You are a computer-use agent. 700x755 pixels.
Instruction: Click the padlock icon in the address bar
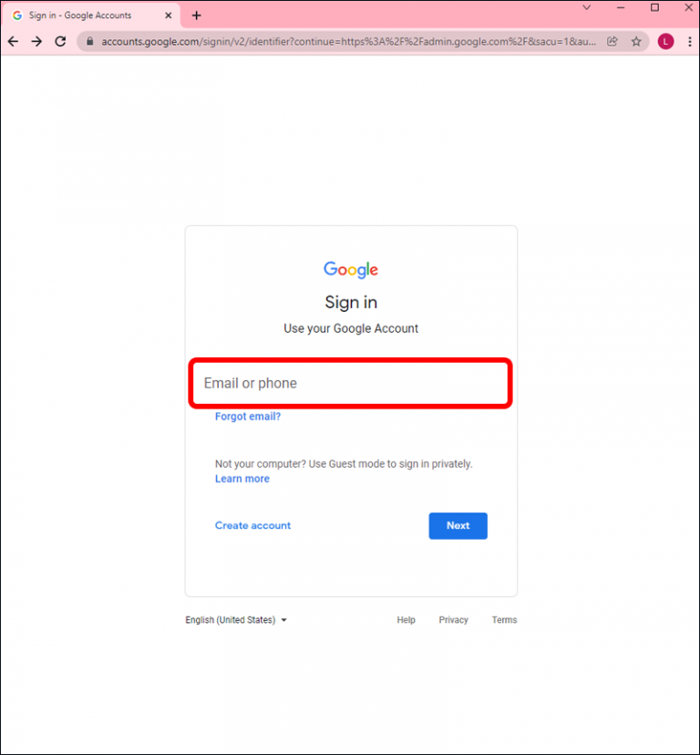coord(88,41)
